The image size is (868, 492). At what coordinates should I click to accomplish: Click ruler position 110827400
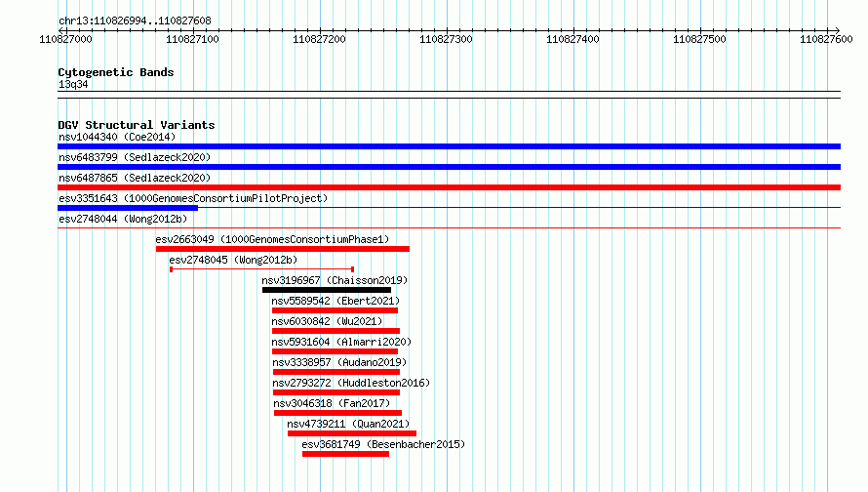pos(572,39)
